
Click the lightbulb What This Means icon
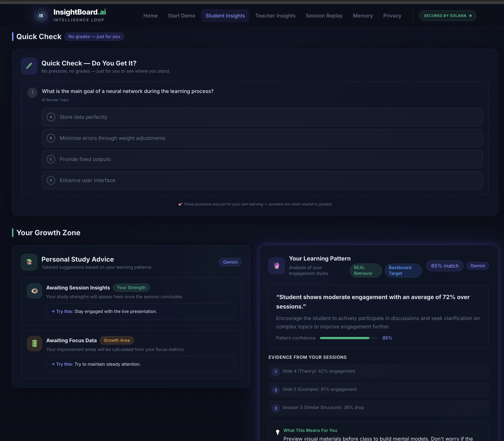coord(278,432)
